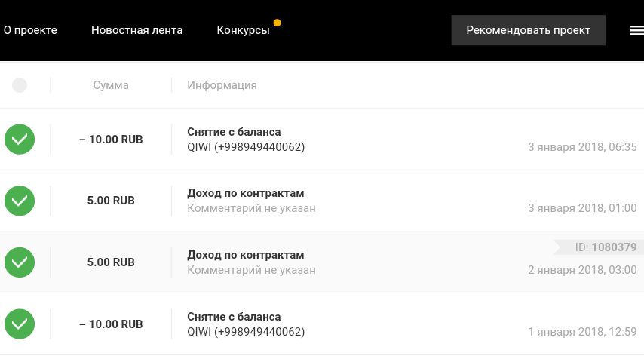This screenshot has width=644, height=362.
Task: Select the Снятие с баланса entry from 1 January
Action: point(234,317)
